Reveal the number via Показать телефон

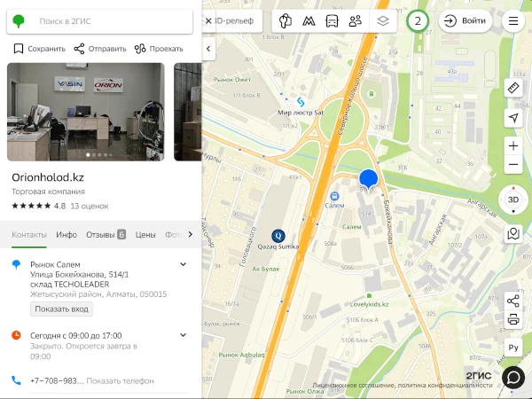(120, 381)
